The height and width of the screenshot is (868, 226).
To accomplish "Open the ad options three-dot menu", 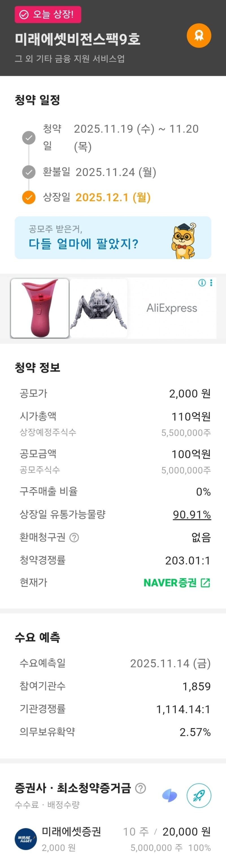I will pos(211,283).
